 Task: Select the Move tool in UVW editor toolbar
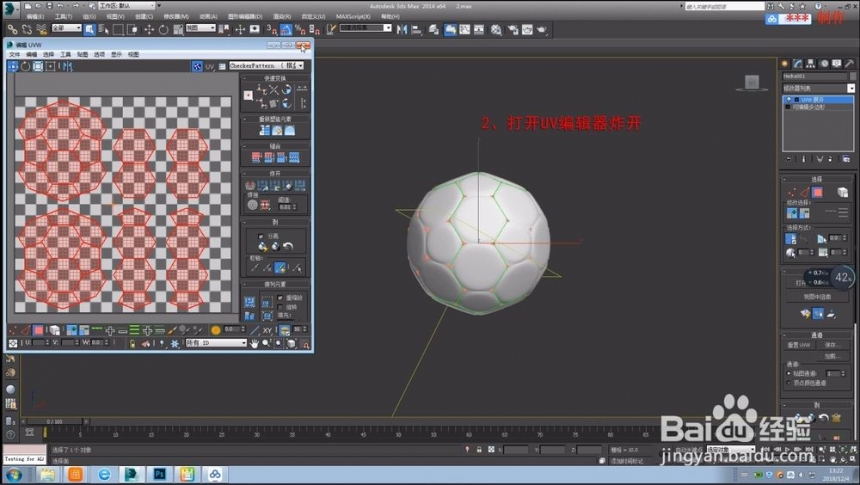pyautogui.click(x=13, y=66)
